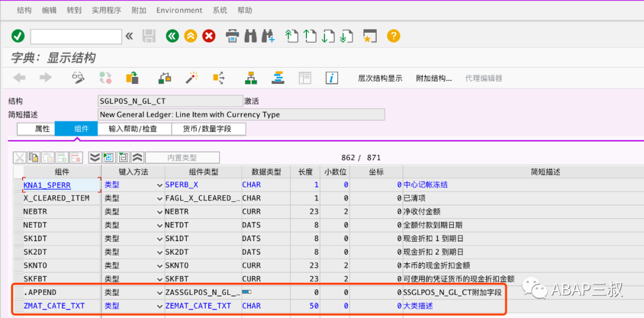Click the Display Navigation Window icon
Screen dimensions: 644x318
(x=278, y=77)
